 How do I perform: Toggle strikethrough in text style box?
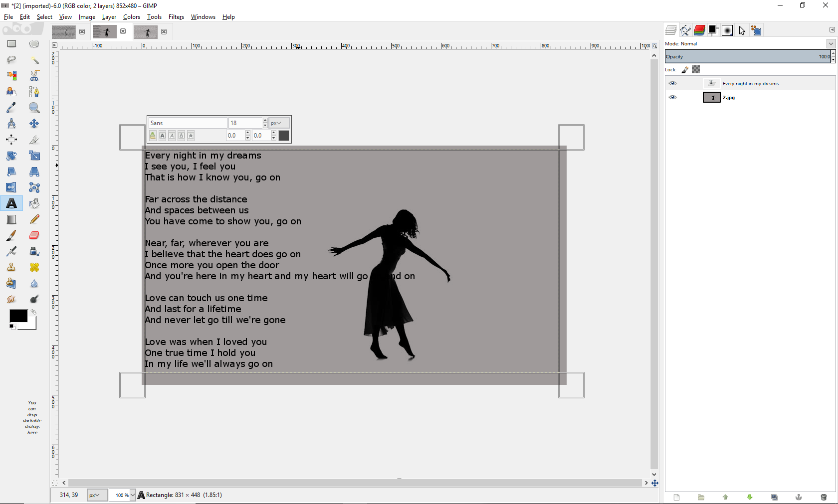(191, 136)
